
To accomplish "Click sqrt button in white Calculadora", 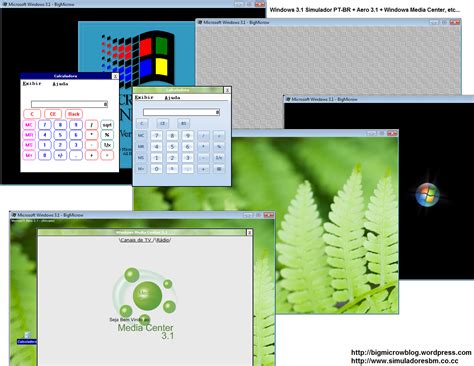I will [107, 125].
